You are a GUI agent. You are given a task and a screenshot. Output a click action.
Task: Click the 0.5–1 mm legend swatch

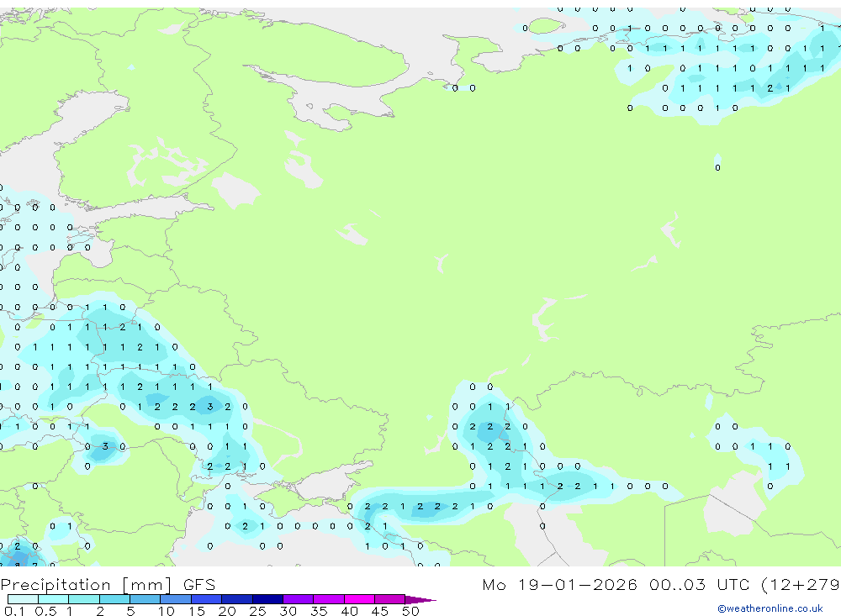(x=53, y=599)
